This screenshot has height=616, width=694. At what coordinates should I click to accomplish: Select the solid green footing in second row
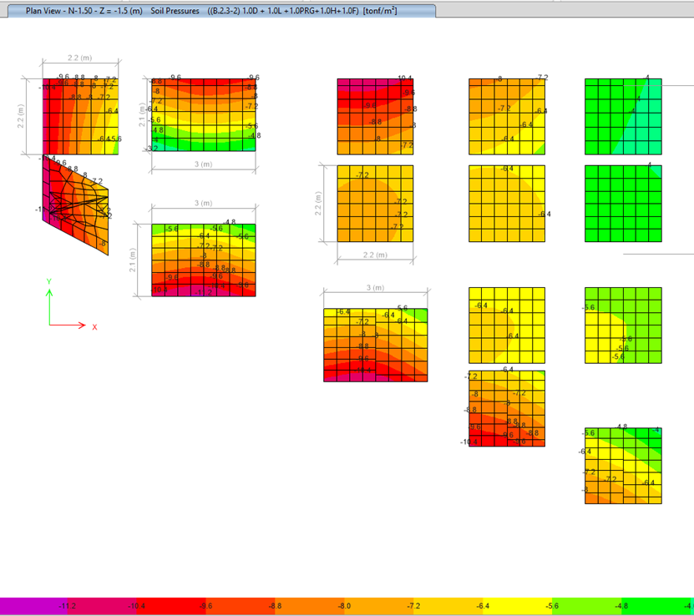623,203
